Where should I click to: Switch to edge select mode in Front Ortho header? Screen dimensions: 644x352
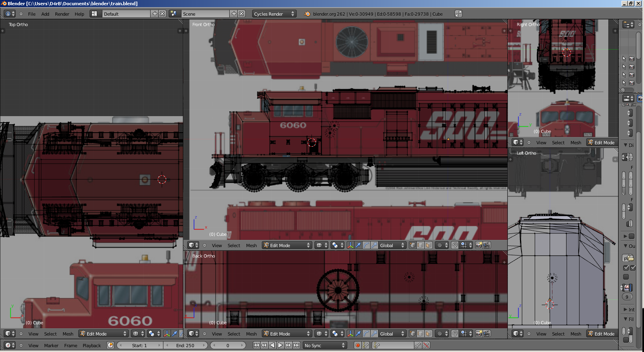(420, 245)
